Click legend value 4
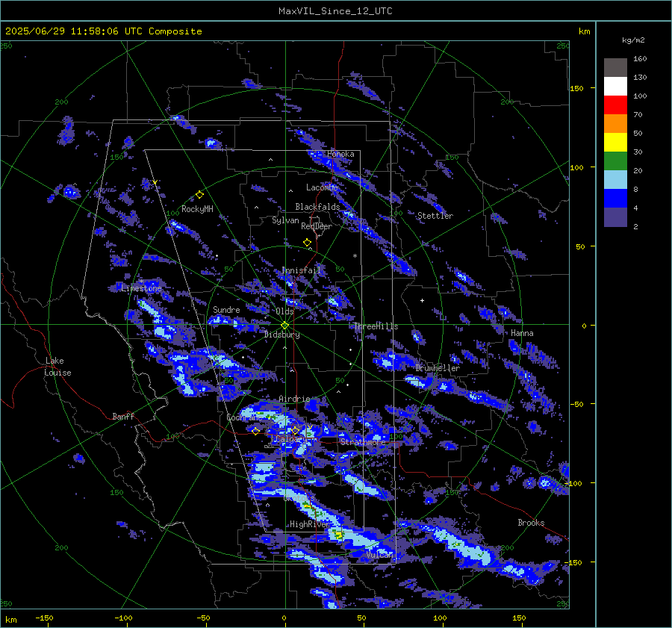 635,208
